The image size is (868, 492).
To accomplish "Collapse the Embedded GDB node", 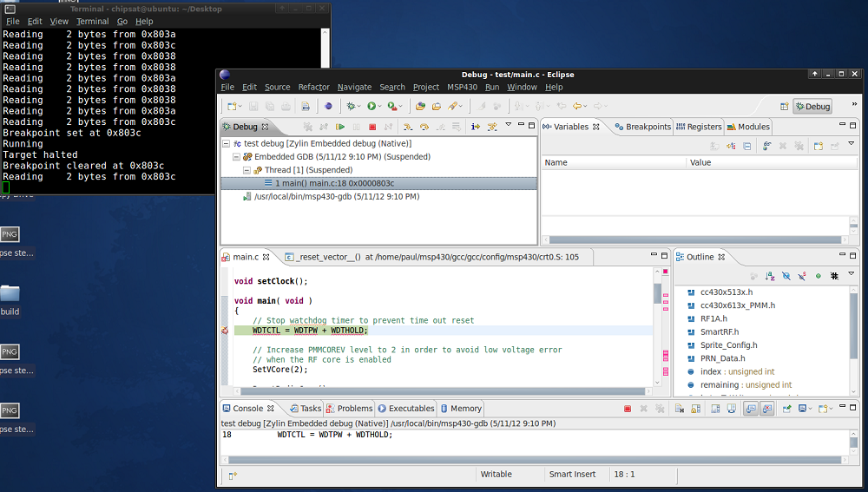I will click(x=236, y=156).
